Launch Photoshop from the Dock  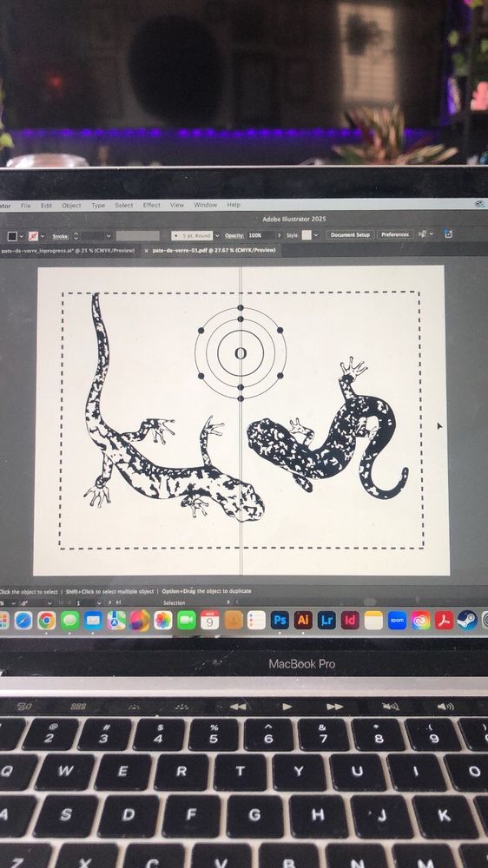click(280, 621)
